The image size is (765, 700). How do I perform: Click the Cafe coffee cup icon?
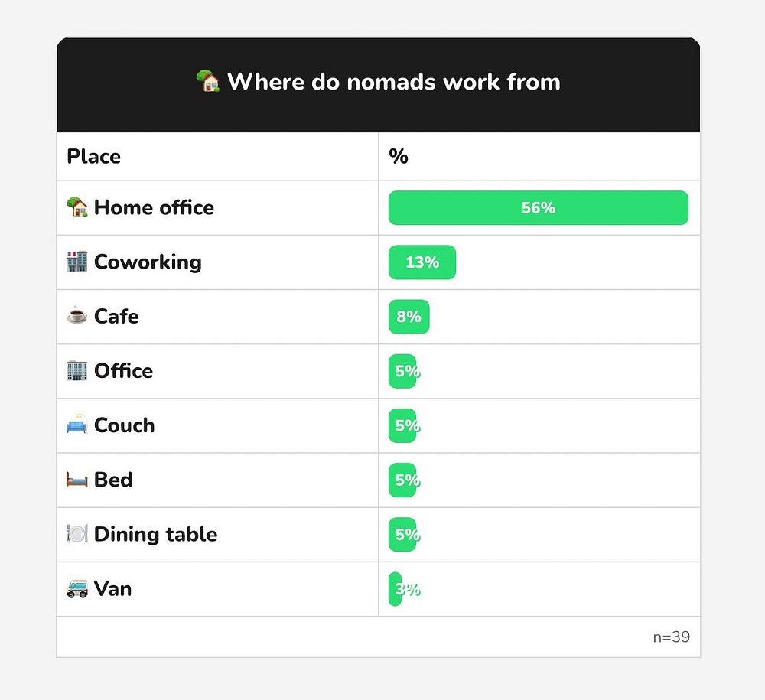[x=77, y=316]
